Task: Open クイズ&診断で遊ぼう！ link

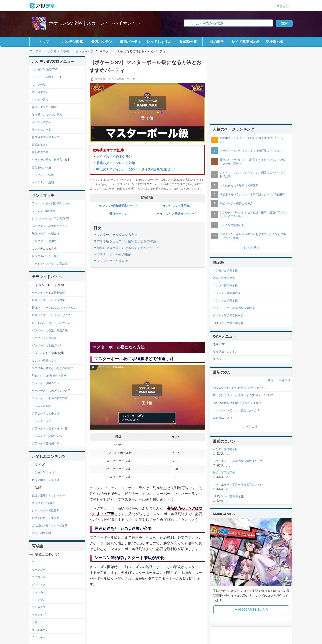Action: click(x=158, y=169)
